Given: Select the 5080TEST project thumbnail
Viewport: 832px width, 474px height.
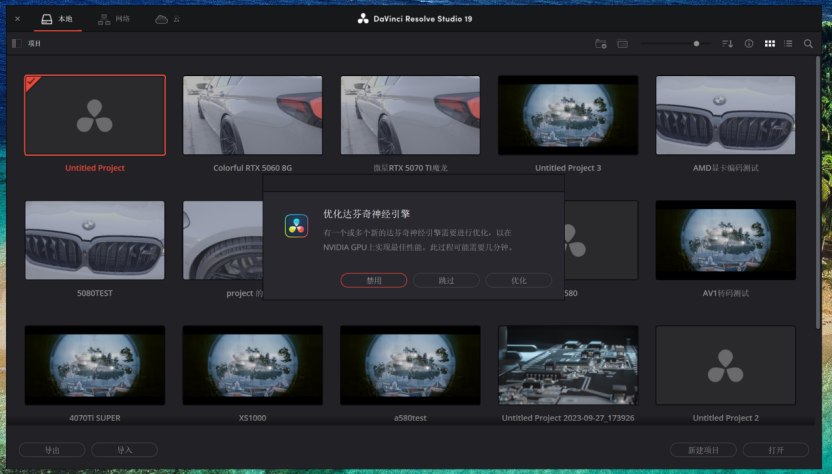Looking at the screenshot, I should tap(95, 240).
